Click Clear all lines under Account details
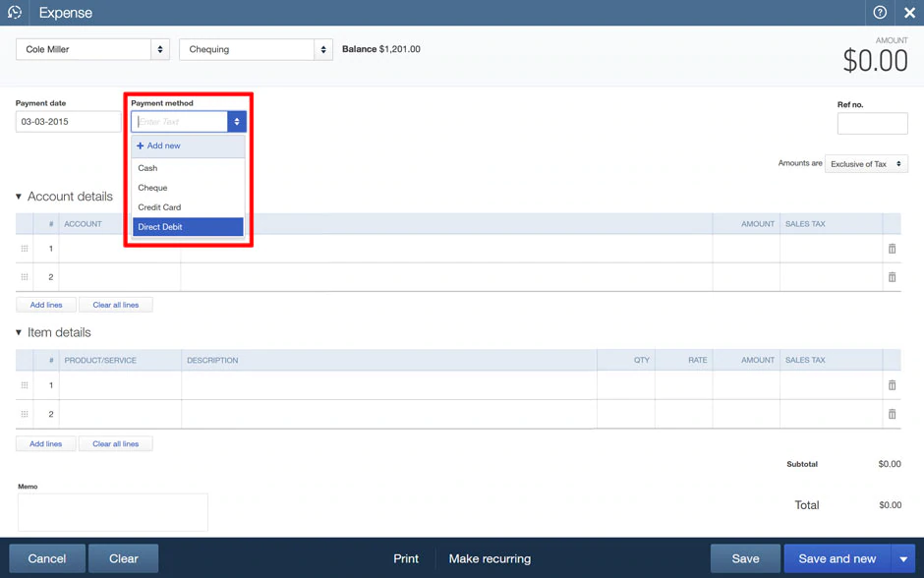The width and height of the screenshot is (924, 578). coord(116,305)
